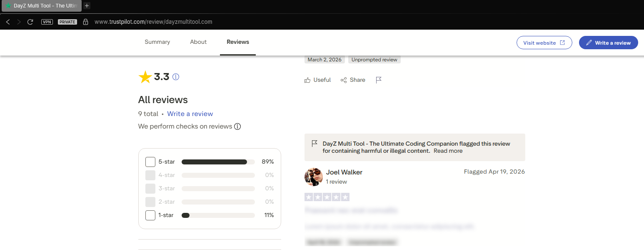
Task: Click the address bar URL field
Action: (153, 22)
